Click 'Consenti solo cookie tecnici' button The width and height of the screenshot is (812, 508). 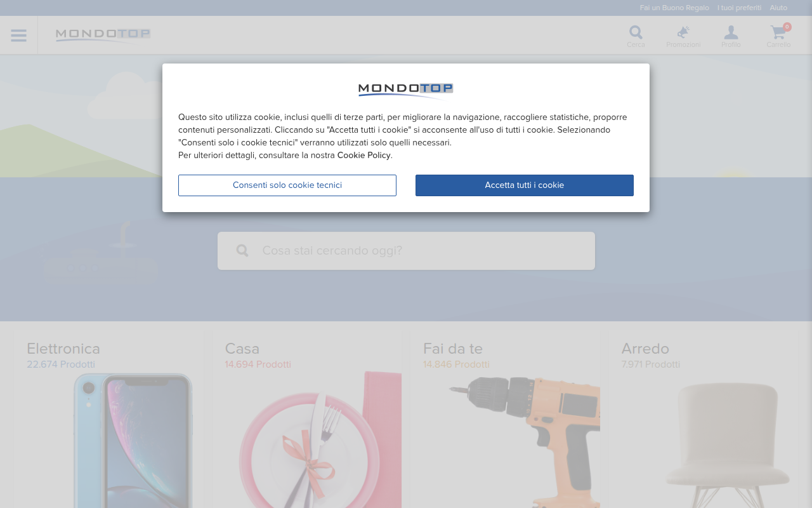pyautogui.click(x=287, y=185)
